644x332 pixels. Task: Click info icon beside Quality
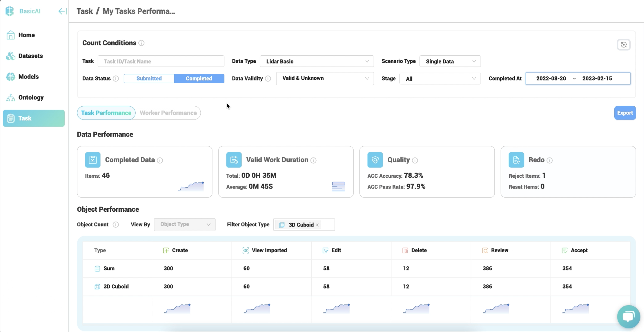point(415,161)
